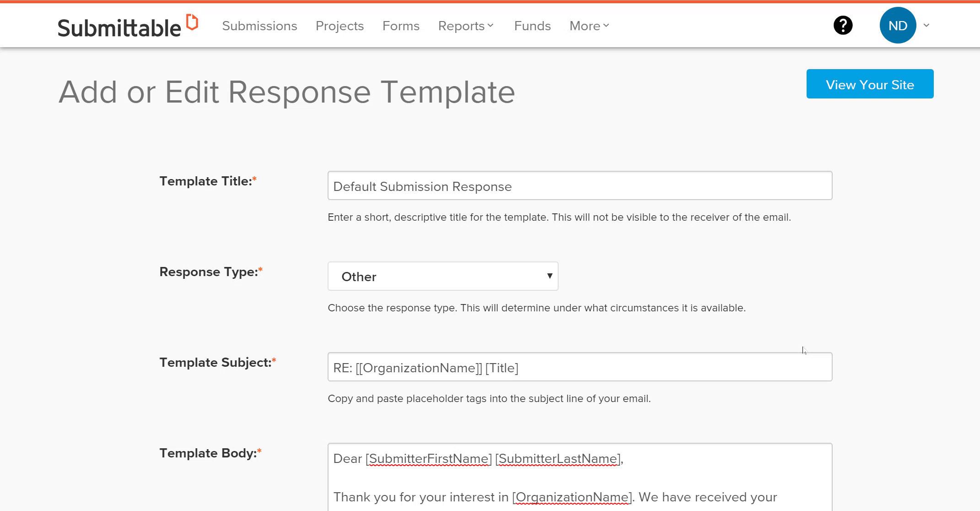Expand the Reports menu dropdown
The image size is (980, 511).
click(x=466, y=26)
